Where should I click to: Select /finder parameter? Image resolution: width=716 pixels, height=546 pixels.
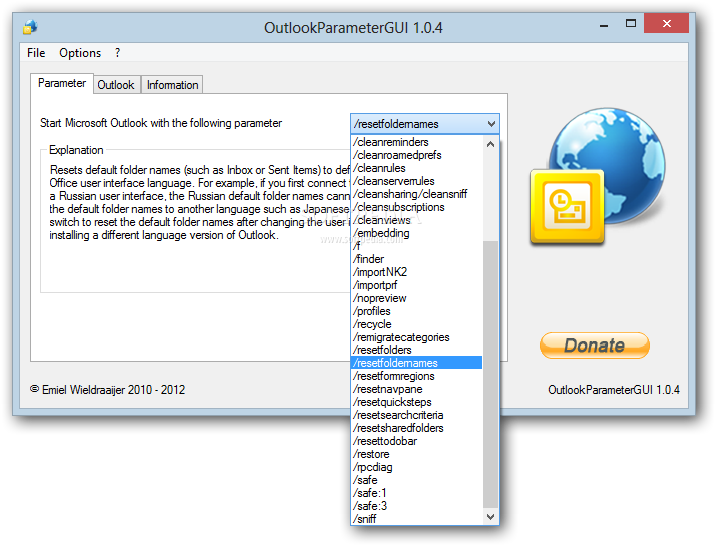[416, 259]
